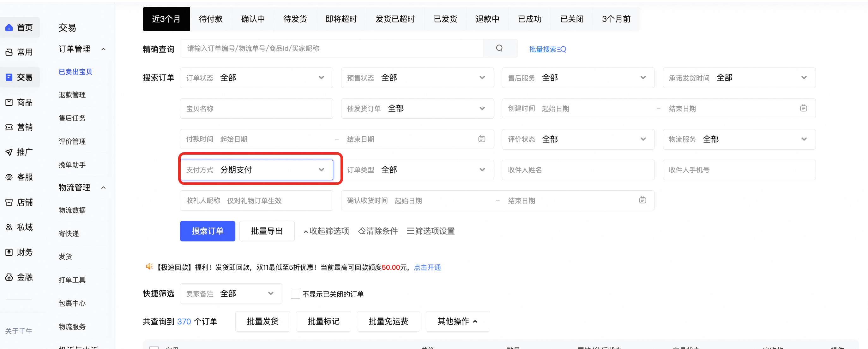This screenshot has width=868, height=349.
Task: Open the 催发货订单 dropdown
Action: 417,108
